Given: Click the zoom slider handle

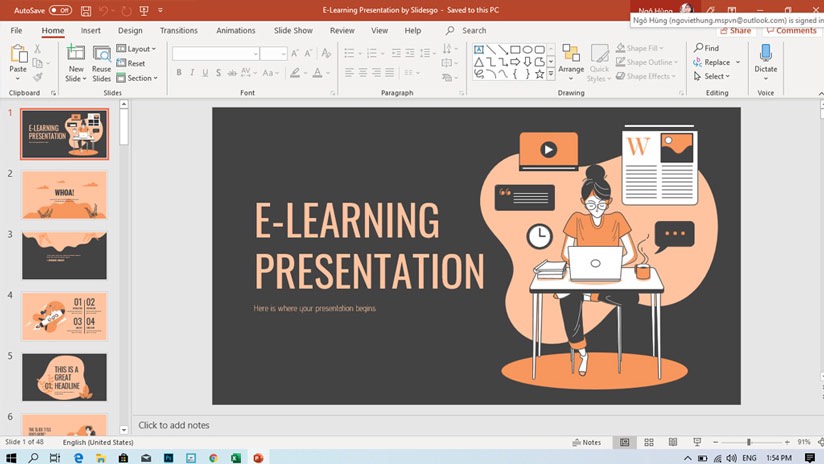Looking at the screenshot, I should click(x=749, y=442).
